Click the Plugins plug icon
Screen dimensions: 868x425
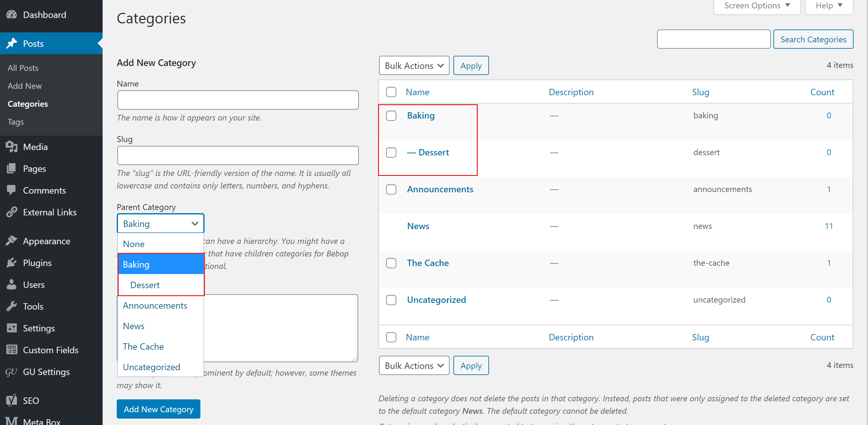coord(12,263)
